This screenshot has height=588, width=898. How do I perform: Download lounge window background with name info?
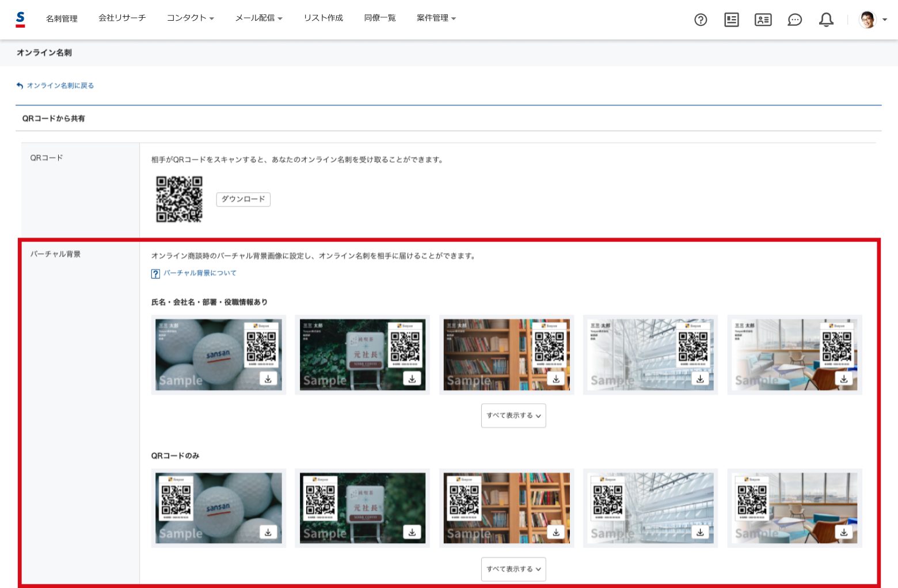pyautogui.click(x=844, y=379)
